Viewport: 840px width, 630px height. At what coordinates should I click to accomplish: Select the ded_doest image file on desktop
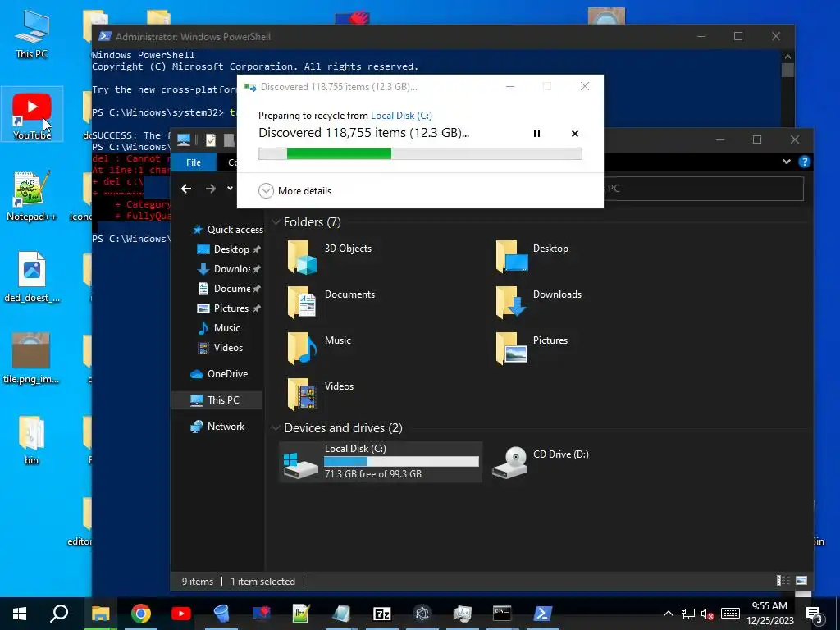coord(32,277)
